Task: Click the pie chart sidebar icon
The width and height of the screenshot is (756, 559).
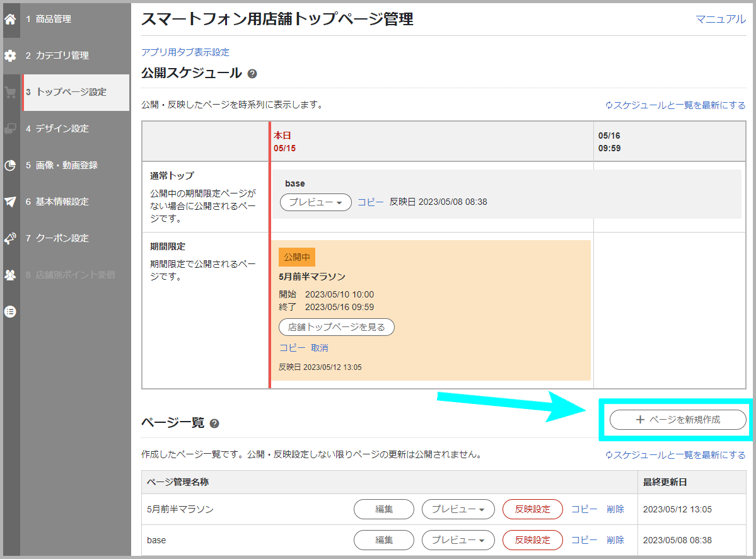Action: [10, 165]
